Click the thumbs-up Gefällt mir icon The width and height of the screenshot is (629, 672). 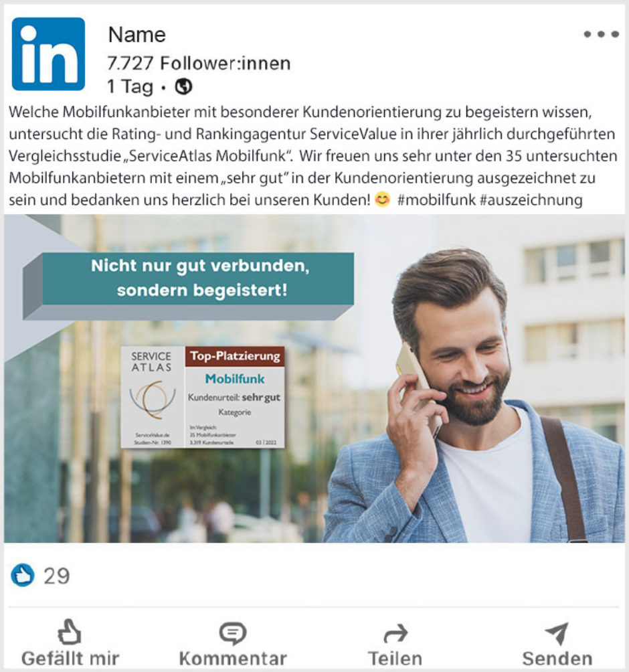click(70, 632)
